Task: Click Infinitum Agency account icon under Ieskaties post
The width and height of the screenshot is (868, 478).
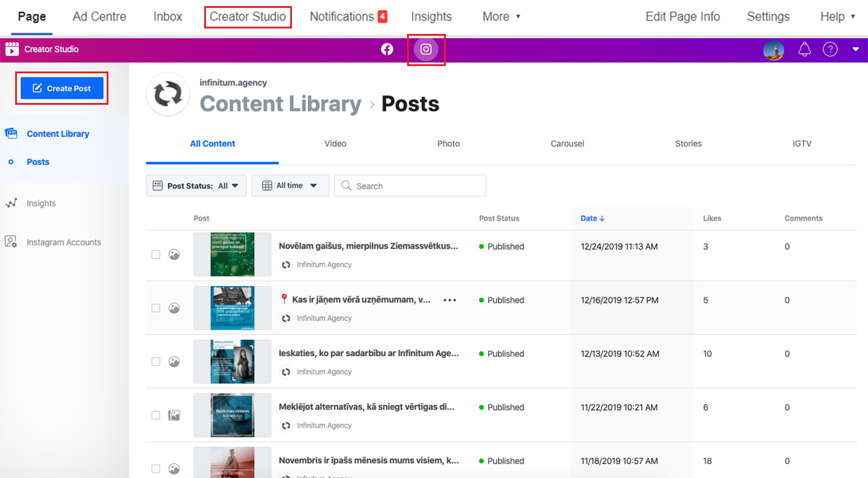Action: click(x=286, y=372)
